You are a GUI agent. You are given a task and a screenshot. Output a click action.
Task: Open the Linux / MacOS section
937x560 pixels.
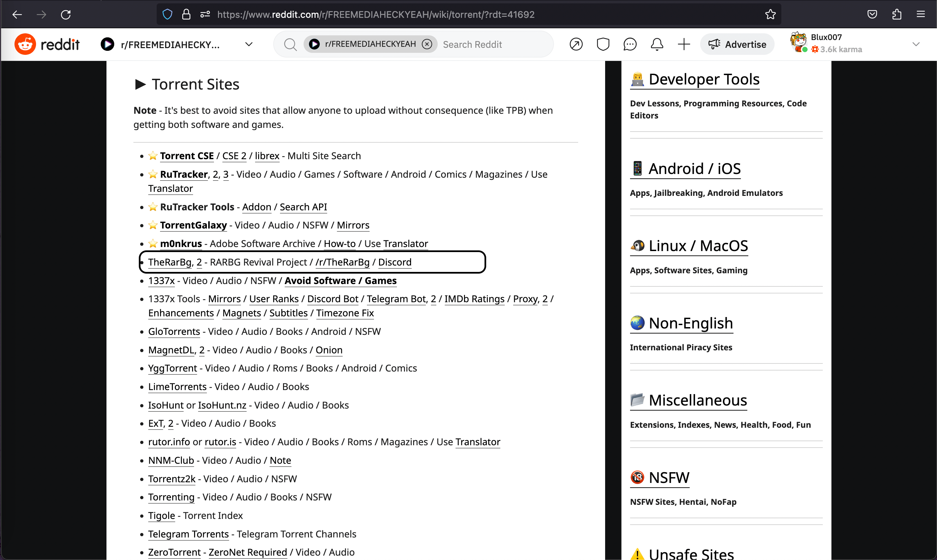point(698,246)
